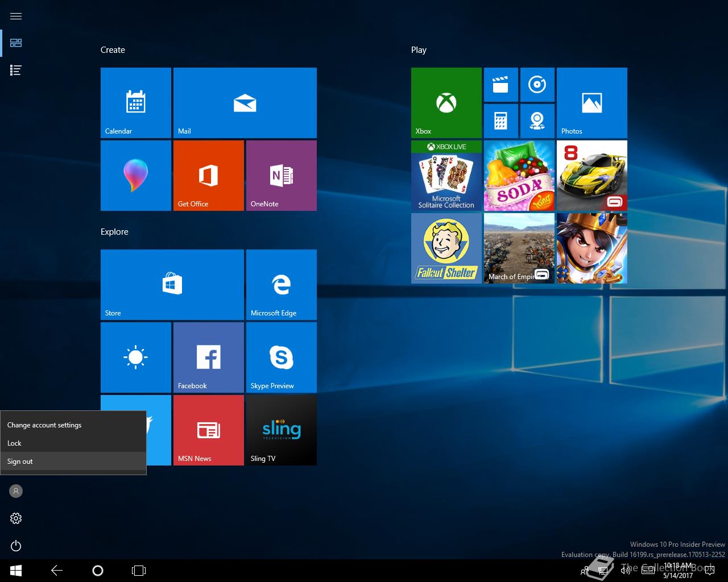Switch to All apps list view
The height and width of the screenshot is (582, 728).
point(16,70)
